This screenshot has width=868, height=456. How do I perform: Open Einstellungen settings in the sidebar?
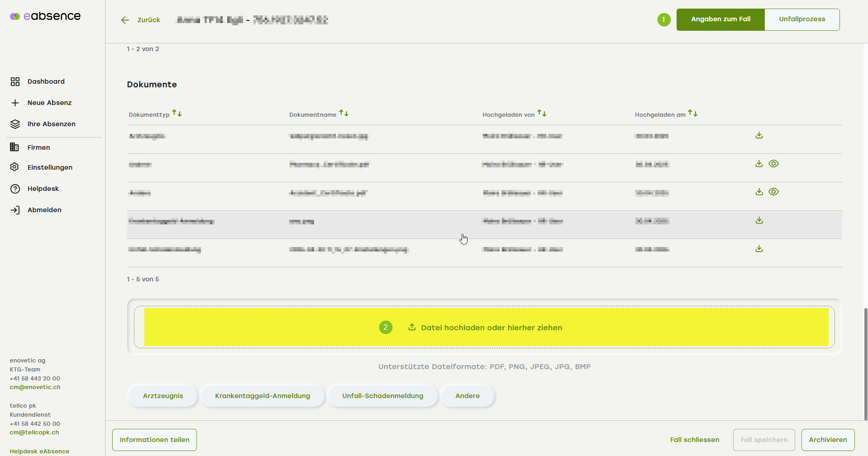50,167
